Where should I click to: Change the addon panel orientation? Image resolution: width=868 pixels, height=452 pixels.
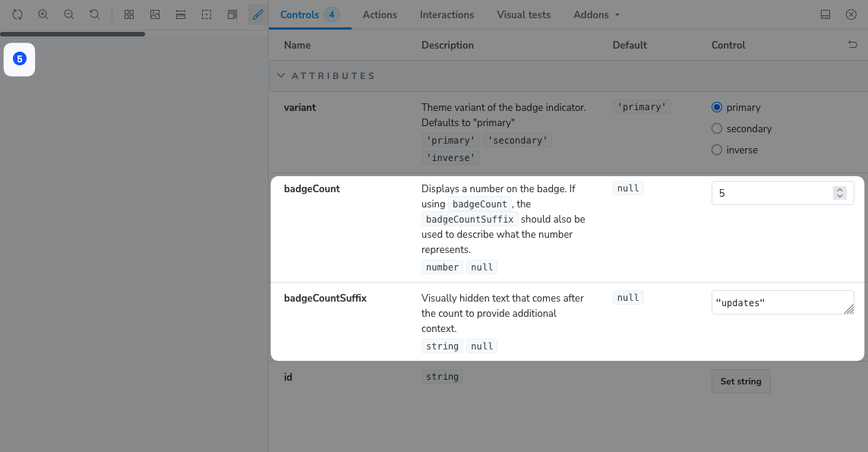click(x=825, y=14)
